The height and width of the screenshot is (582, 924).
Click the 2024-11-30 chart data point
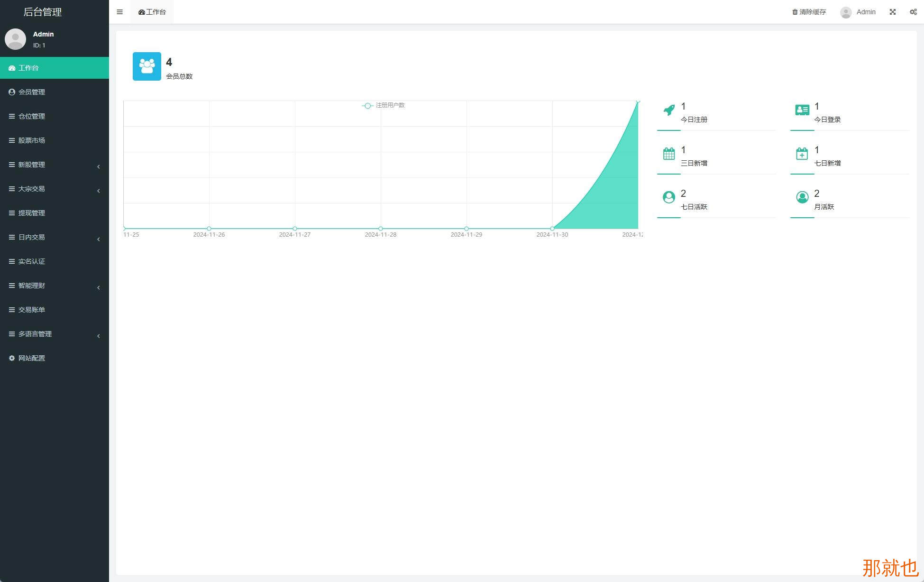click(552, 229)
